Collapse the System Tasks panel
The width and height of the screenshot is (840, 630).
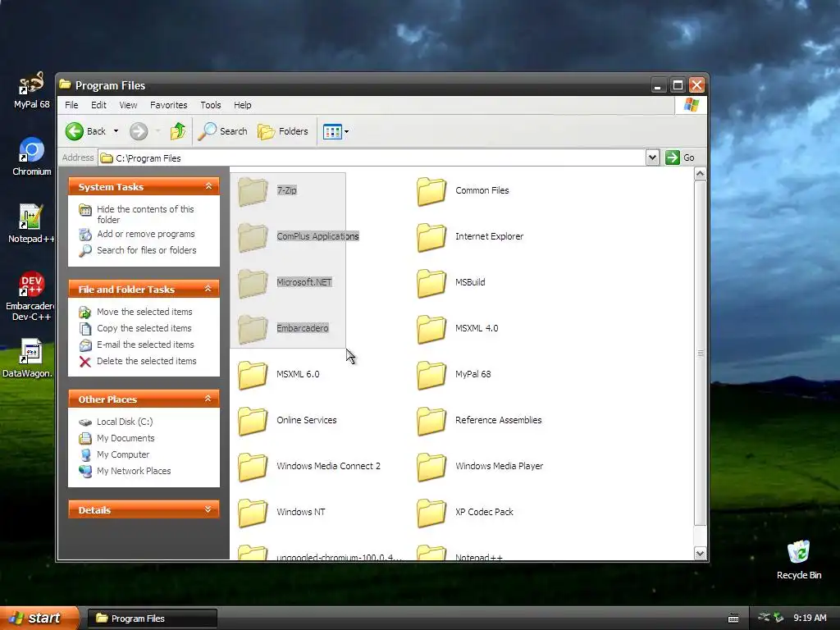[x=208, y=186]
